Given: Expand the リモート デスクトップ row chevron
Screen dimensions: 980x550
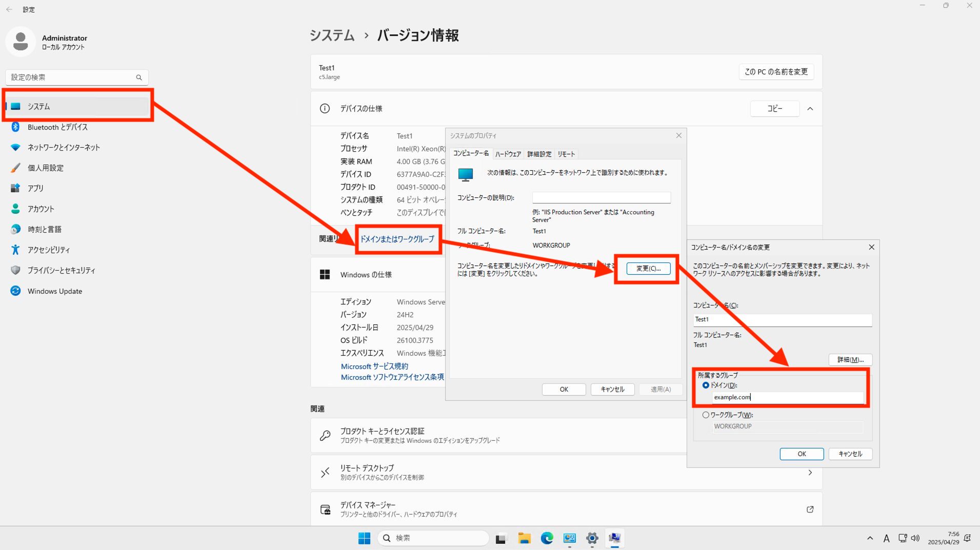Looking at the screenshot, I should (x=810, y=473).
